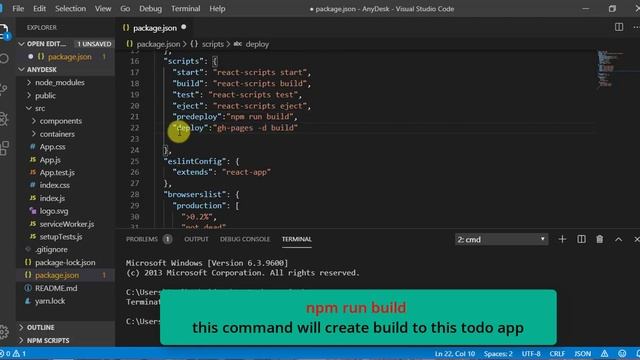Select terminal from the 2: cmd dropdown
Viewport: 640px width, 360px height.
pos(501,240)
